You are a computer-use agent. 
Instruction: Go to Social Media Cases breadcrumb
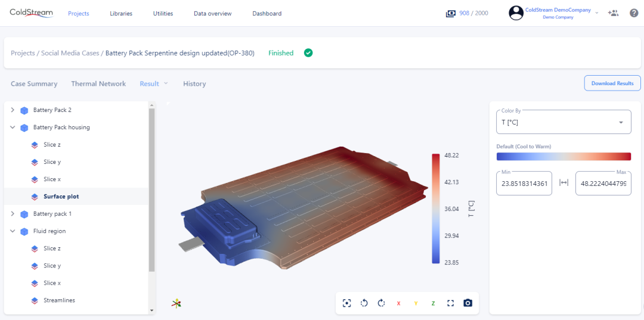click(x=70, y=53)
